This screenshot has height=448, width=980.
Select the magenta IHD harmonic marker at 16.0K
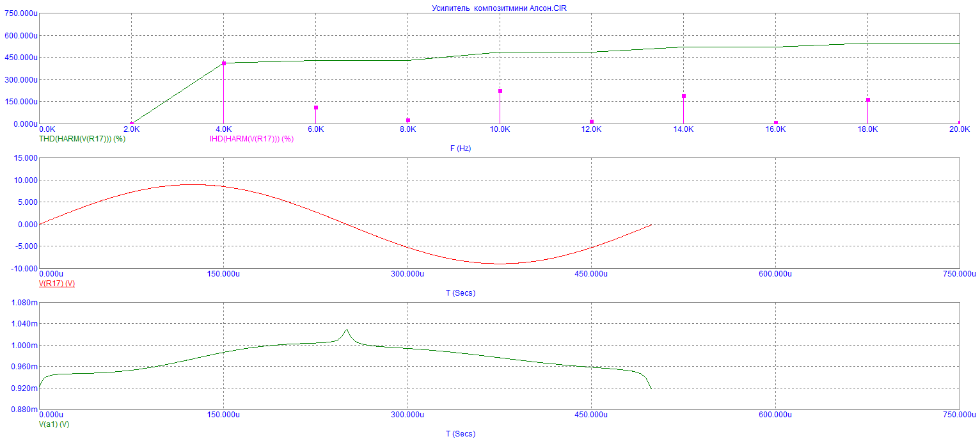[x=776, y=123]
